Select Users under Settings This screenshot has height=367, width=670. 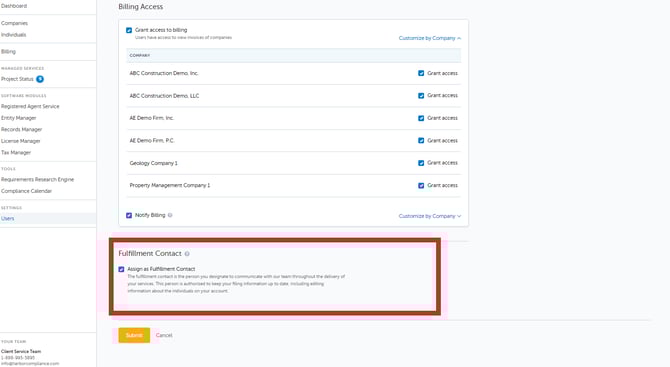[8, 218]
